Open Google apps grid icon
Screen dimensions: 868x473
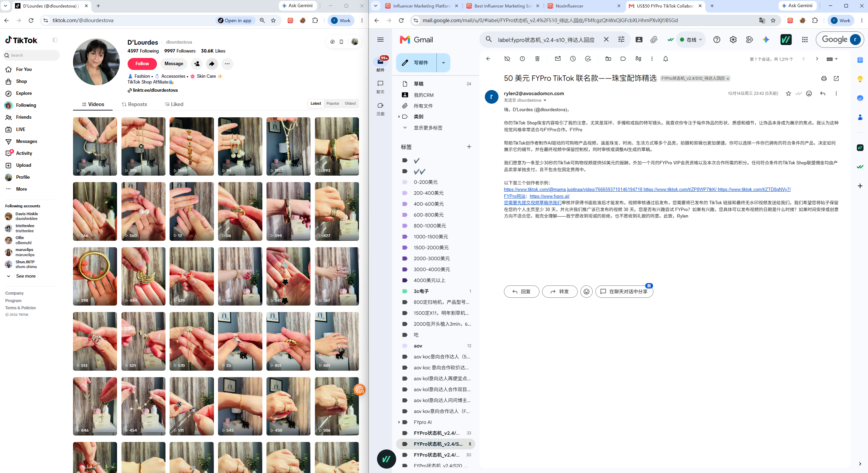tap(805, 40)
